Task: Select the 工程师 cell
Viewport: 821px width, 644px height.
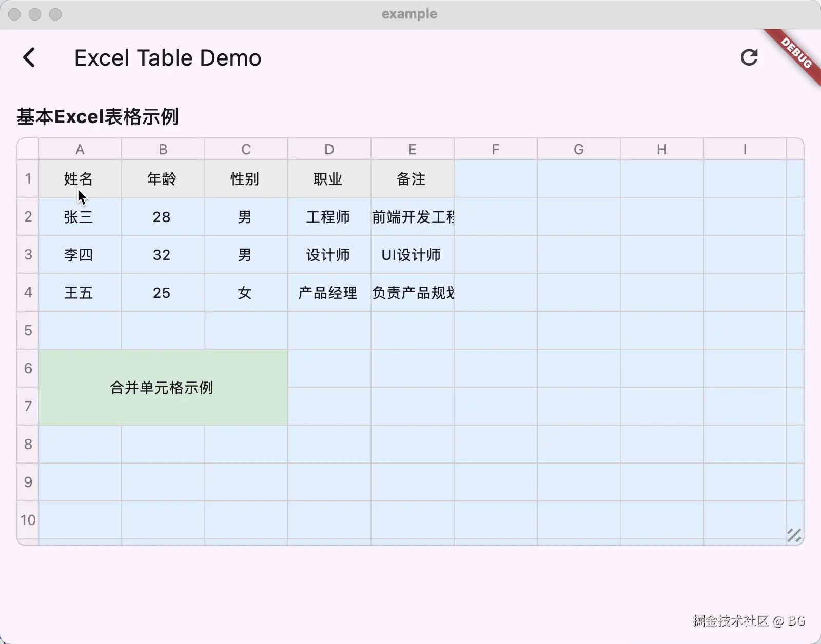Action: tap(329, 216)
